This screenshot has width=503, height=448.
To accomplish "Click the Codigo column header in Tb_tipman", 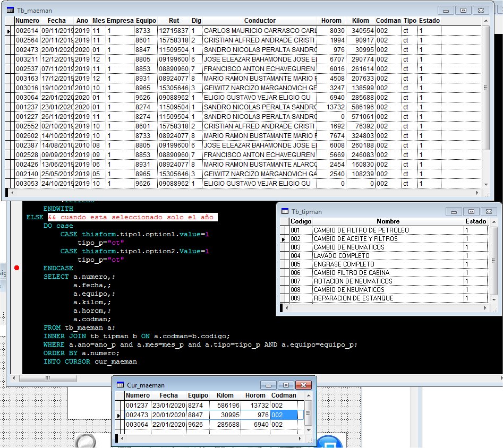I will coord(301,221).
